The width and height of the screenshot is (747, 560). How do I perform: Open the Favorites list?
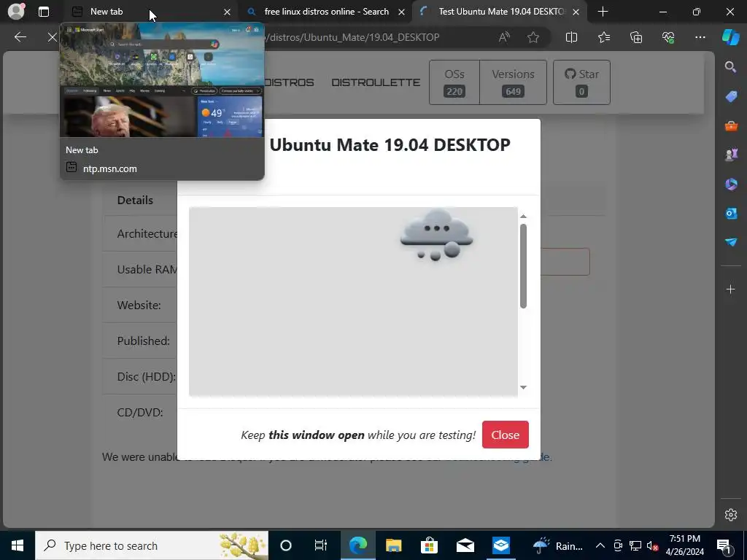coord(603,37)
